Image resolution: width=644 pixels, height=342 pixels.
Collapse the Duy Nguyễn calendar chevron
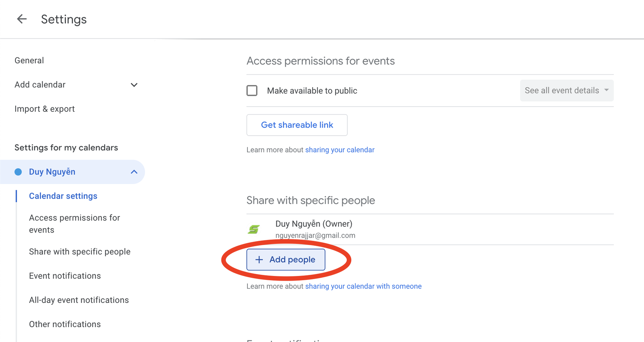(x=134, y=172)
